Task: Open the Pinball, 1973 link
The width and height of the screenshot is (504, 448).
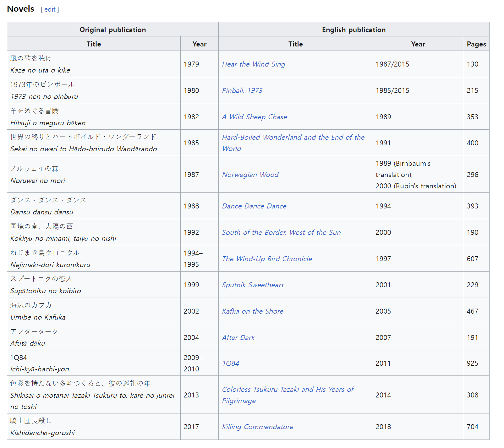Action: [242, 90]
